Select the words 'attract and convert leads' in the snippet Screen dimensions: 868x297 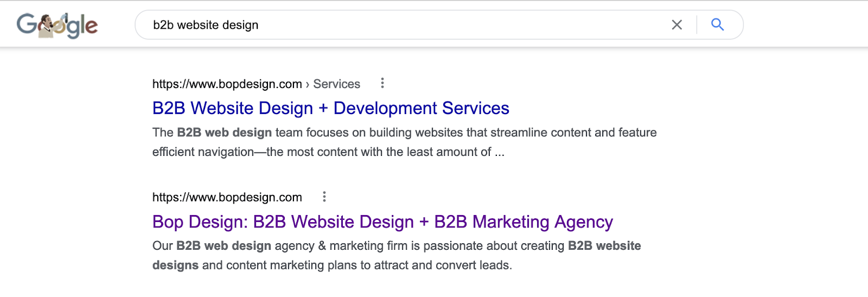coord(439,266)
